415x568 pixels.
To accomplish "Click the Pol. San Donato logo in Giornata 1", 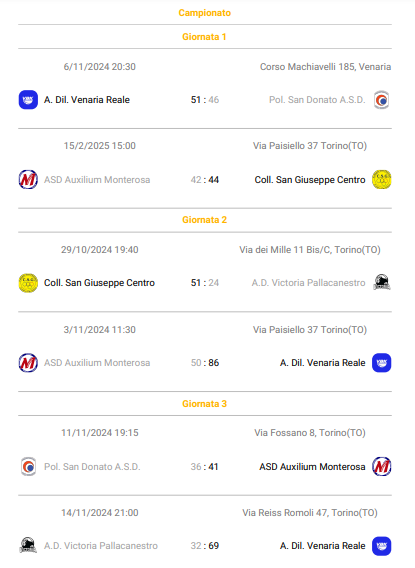I will [x=382, y=100].
